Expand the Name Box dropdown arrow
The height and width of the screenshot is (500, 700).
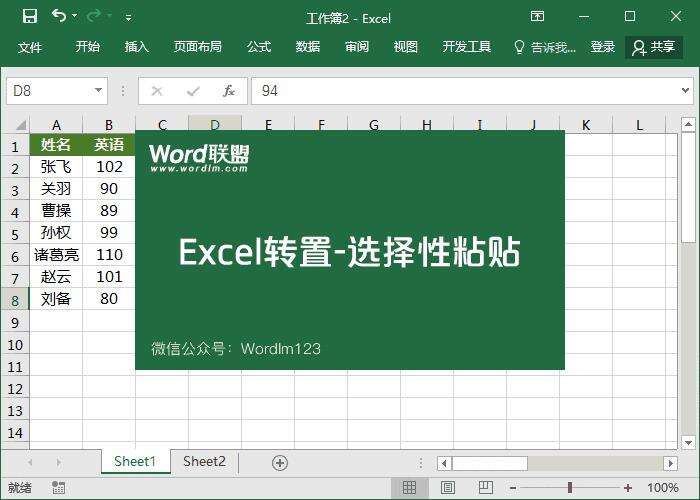tap(98, 91)
